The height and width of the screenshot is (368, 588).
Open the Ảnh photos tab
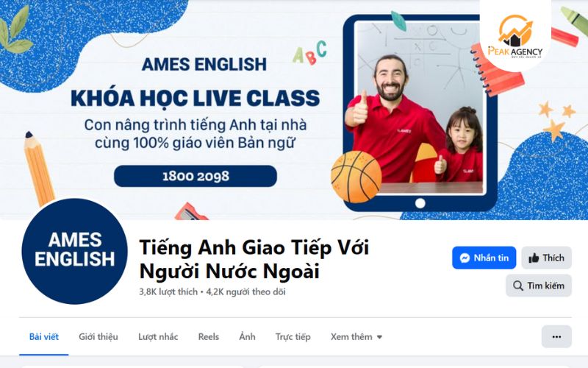pos(247,337)
